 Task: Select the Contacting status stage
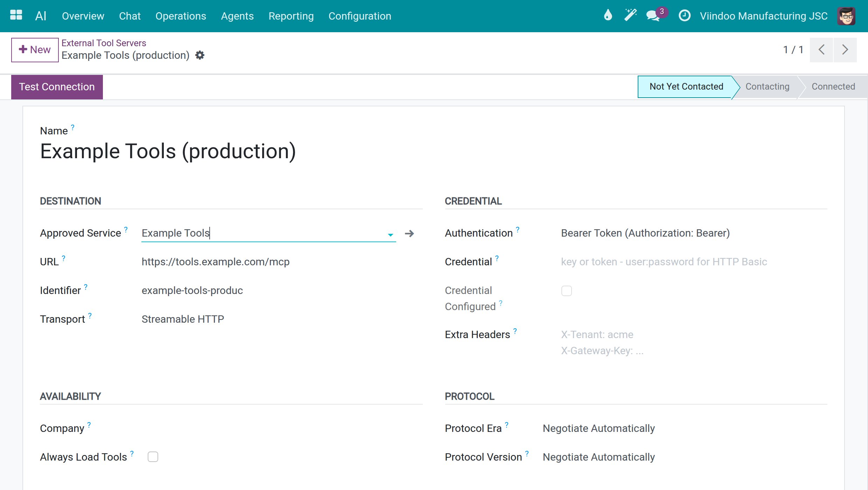click(x=767, y=86)
